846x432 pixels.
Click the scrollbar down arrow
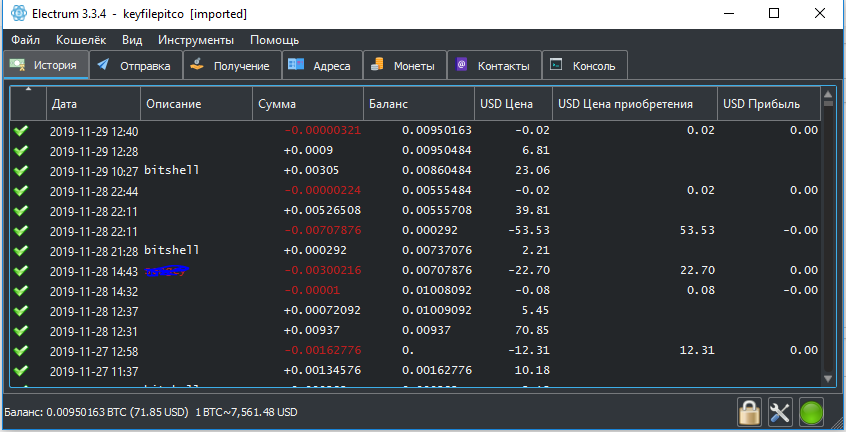click(829, 379)
